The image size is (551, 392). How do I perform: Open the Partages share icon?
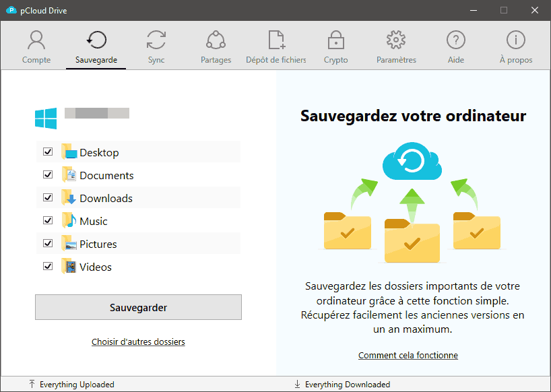tap(216, 40)
